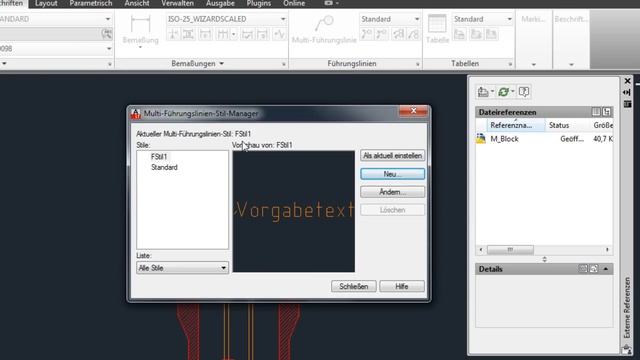Click rightmost small icon in Führungslinien panel
640x360 pixels.
click(x=413, y=35)
